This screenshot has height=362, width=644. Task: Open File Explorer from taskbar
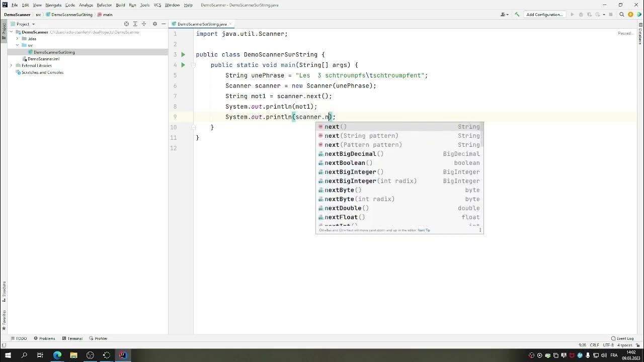(x=73, y=355)
